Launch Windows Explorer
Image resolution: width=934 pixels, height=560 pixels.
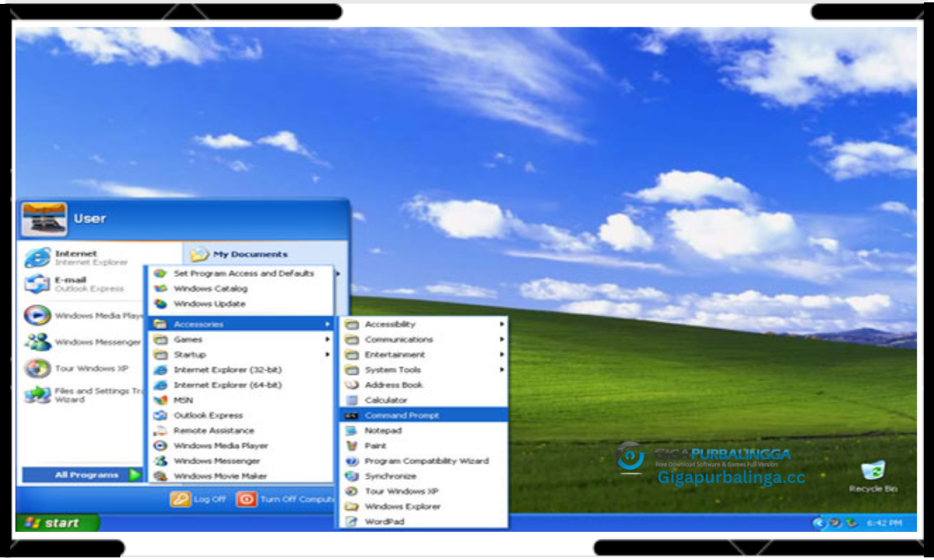tap(424, 506)
